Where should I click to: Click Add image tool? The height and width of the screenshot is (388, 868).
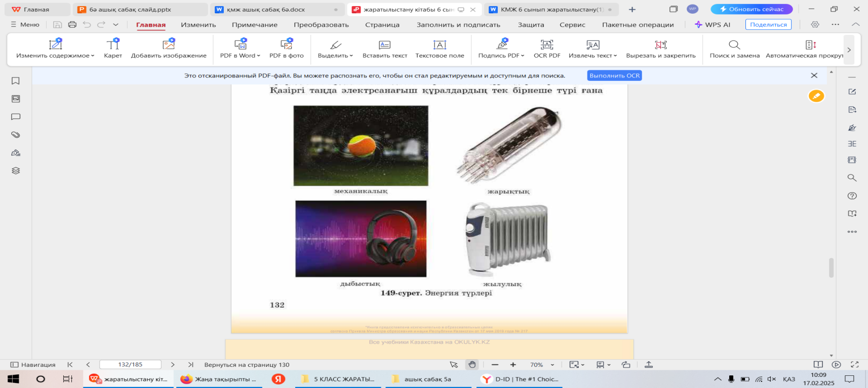(x=169, y=49)
